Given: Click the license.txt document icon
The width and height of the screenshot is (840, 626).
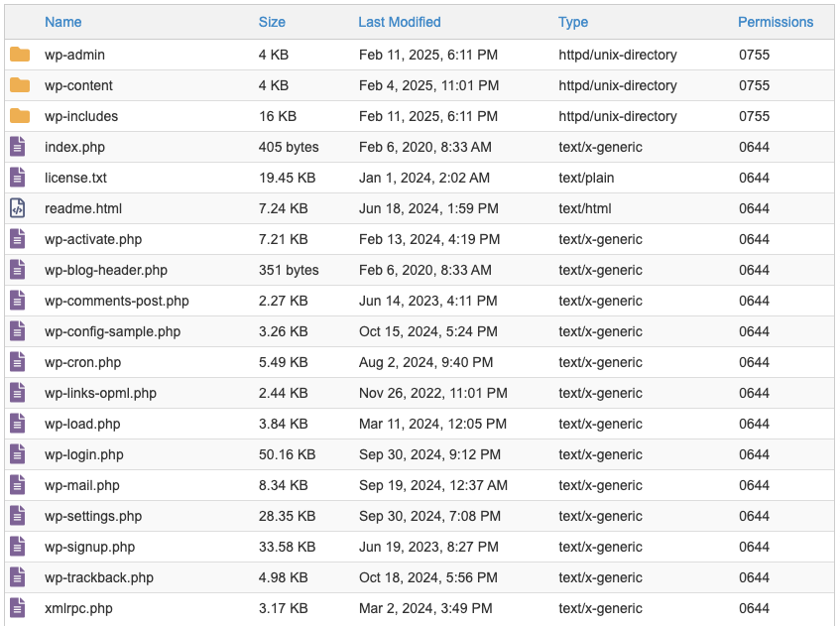Looking at the screenshot, I should click(18, 178).
